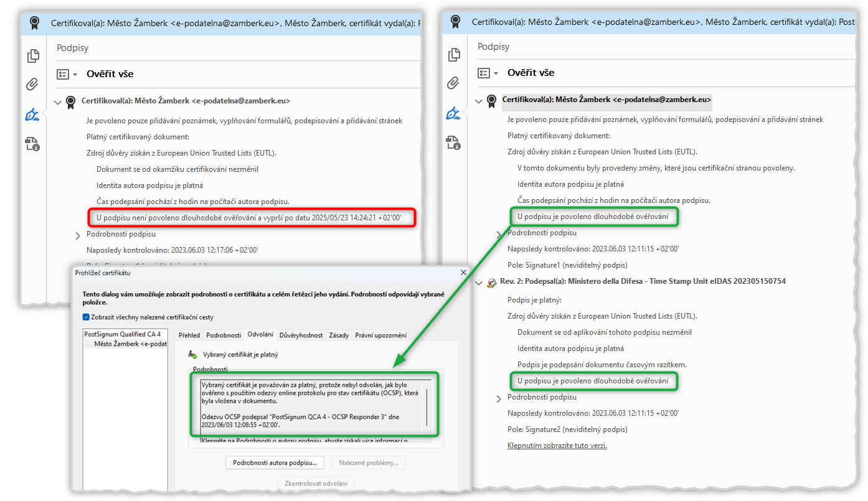
Task: Collapse the Rev. 2 timestamp signature entry
Action: click(479, 283)
